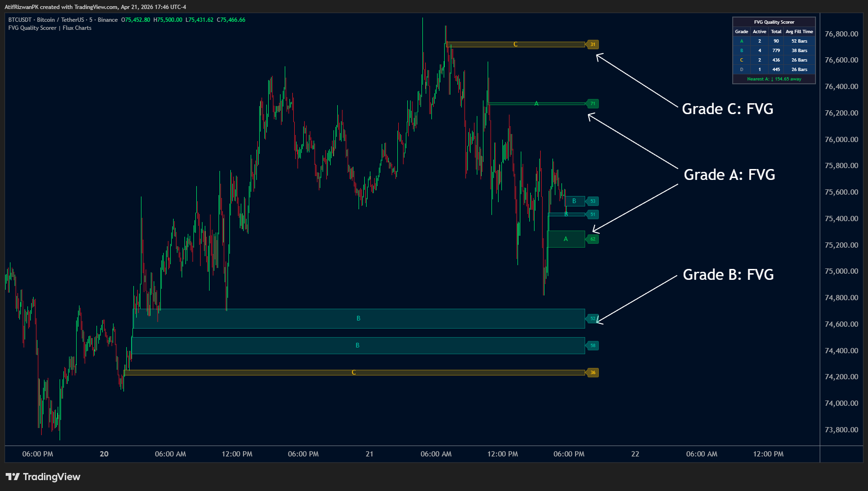Click the date label 21 on time axis

369,454
